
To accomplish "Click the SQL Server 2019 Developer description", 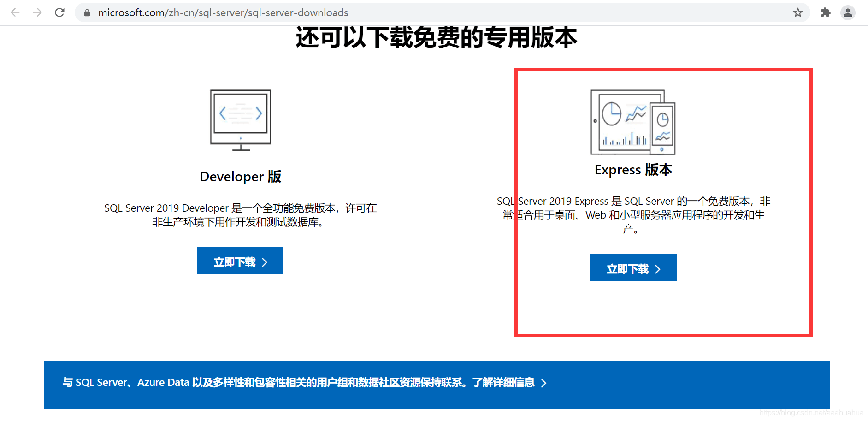I will (241, 215).
